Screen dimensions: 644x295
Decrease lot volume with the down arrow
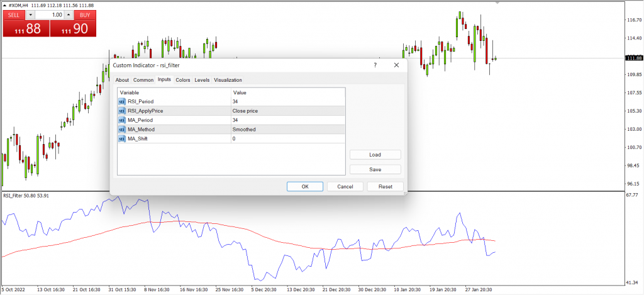click(30, 15)
